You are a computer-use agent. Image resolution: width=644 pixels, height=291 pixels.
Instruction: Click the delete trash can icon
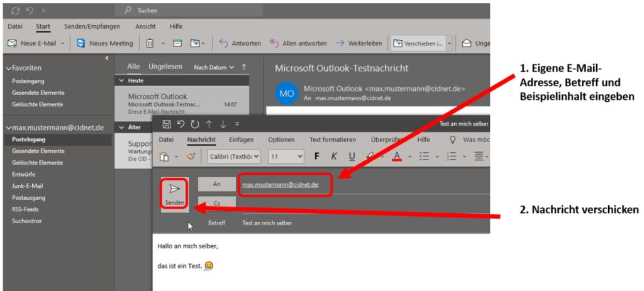click(x=150, y=43)
